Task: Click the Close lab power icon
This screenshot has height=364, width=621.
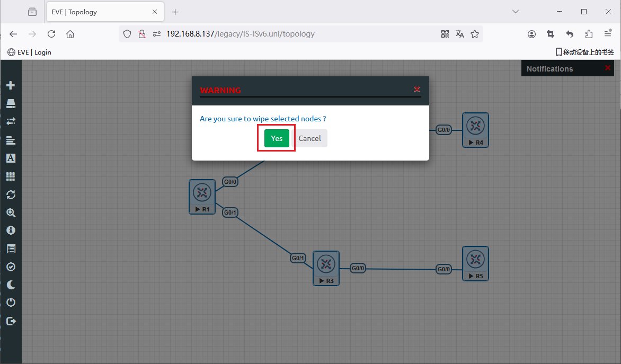Action: click(x=11, y=303)
